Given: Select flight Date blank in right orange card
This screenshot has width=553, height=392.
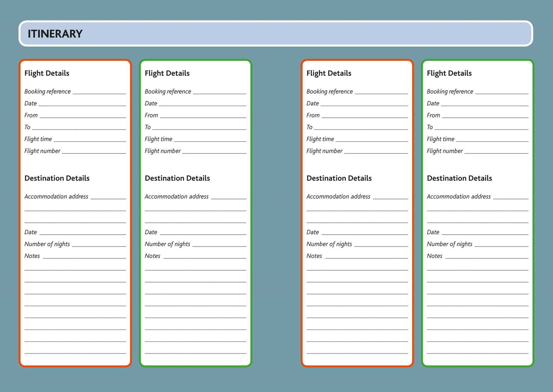Looking at the screenshot, I should click(x=365, y=104).
